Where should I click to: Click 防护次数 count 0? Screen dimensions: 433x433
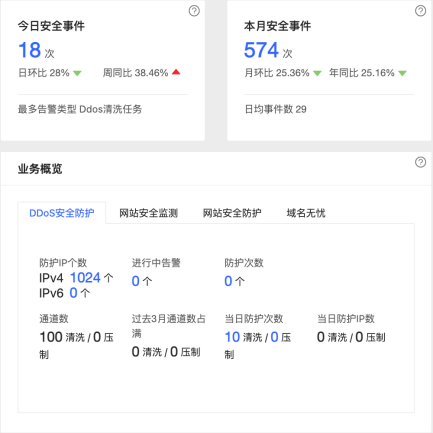(x=228, y=281)
